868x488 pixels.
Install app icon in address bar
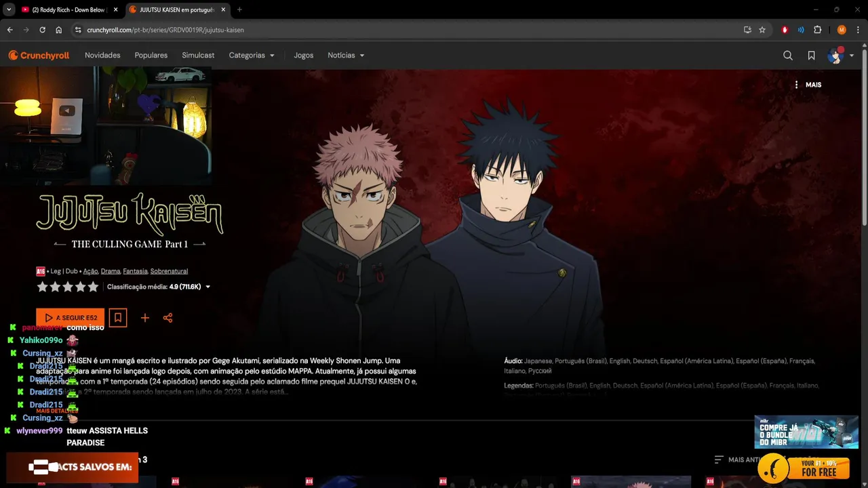747,30
